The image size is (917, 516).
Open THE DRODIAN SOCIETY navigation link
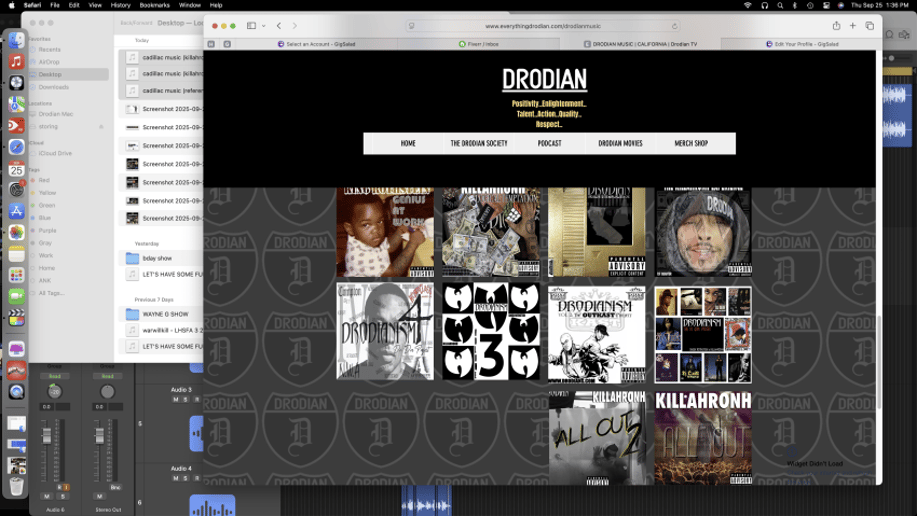pyautogui.click(x=479, y=143)
